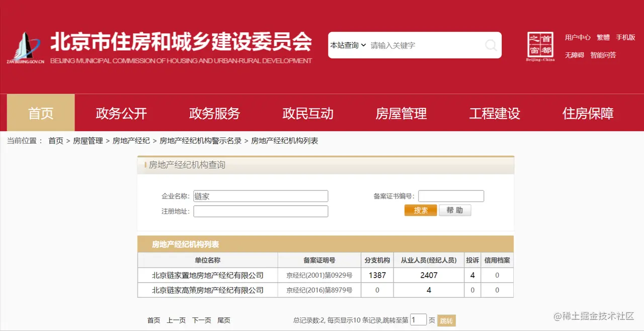Viewport: 644px width, 331px height.
Task: Click the Beijing commission building logo
Action: click(25, 47)
